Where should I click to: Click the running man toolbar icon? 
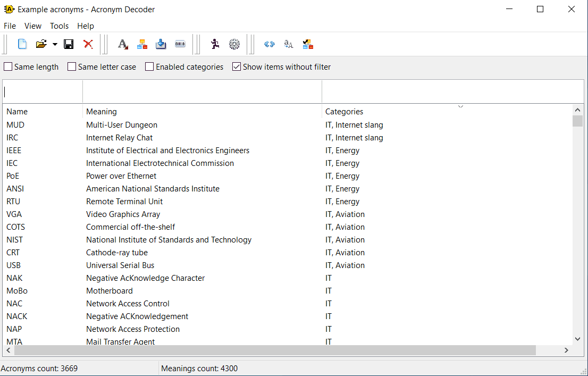[x=215, y=44]
